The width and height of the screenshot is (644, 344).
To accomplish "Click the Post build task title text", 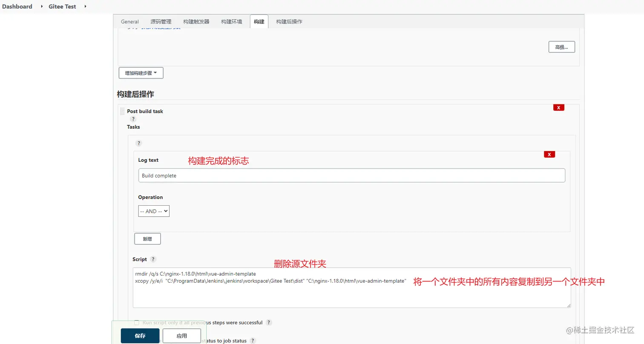I will tap(145, 111).
